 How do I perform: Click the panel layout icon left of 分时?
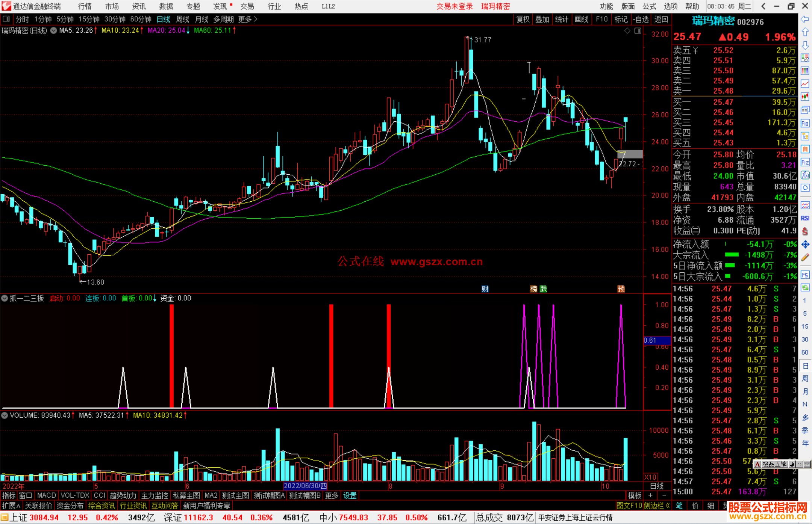tap(6, 19)
